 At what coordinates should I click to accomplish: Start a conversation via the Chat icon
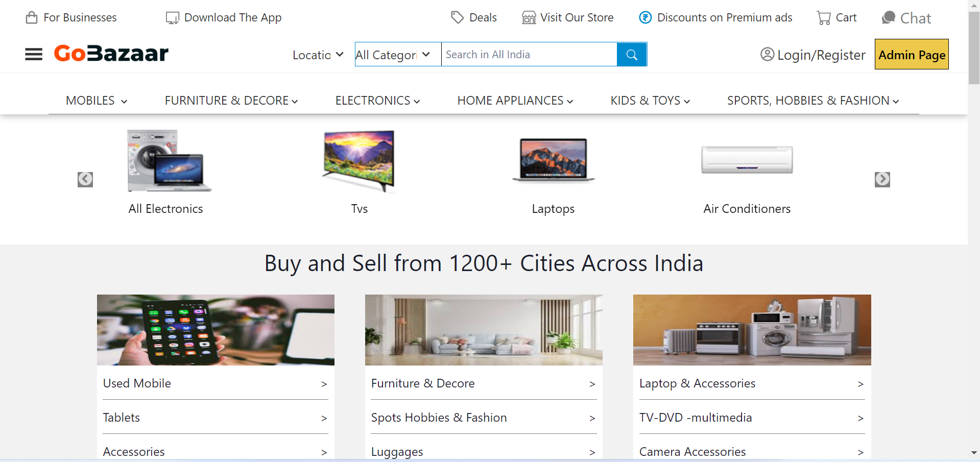(x=888, y=17)
